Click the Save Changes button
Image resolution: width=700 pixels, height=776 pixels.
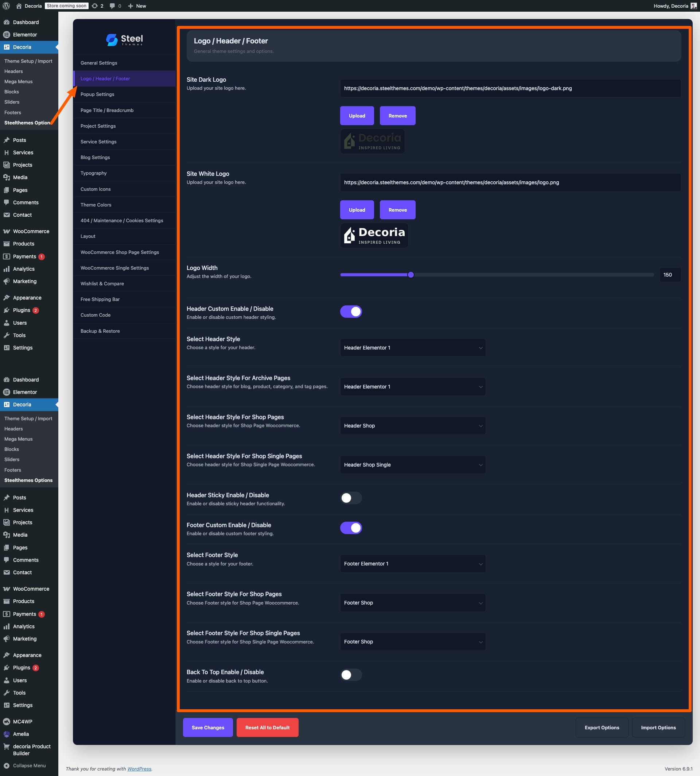pos(208,727)
